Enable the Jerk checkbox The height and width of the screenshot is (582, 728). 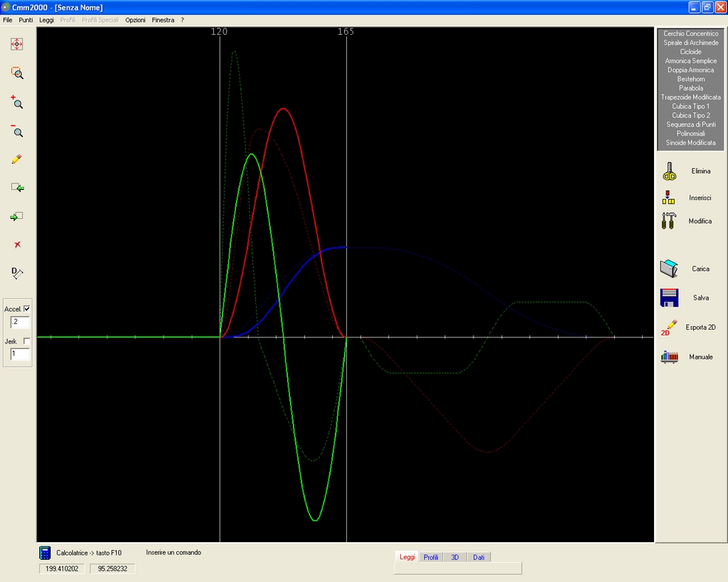click(27, 341)
